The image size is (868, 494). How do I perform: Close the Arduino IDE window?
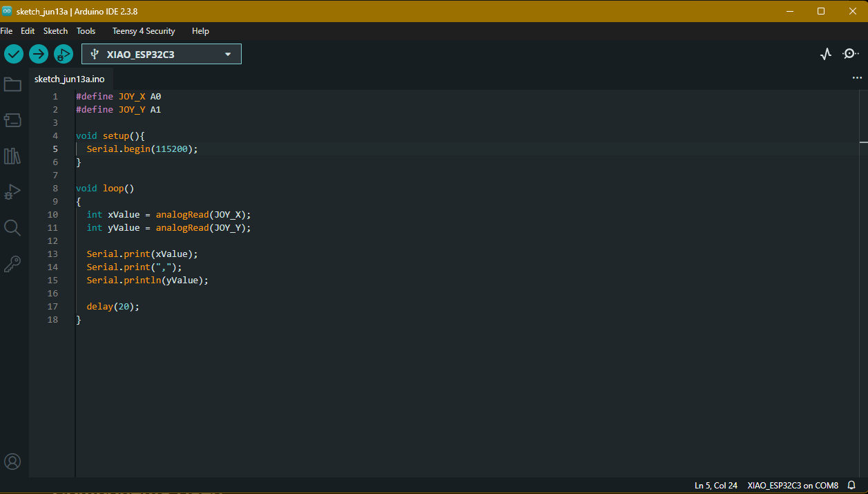pyautogui.click(x=852, y=11)
